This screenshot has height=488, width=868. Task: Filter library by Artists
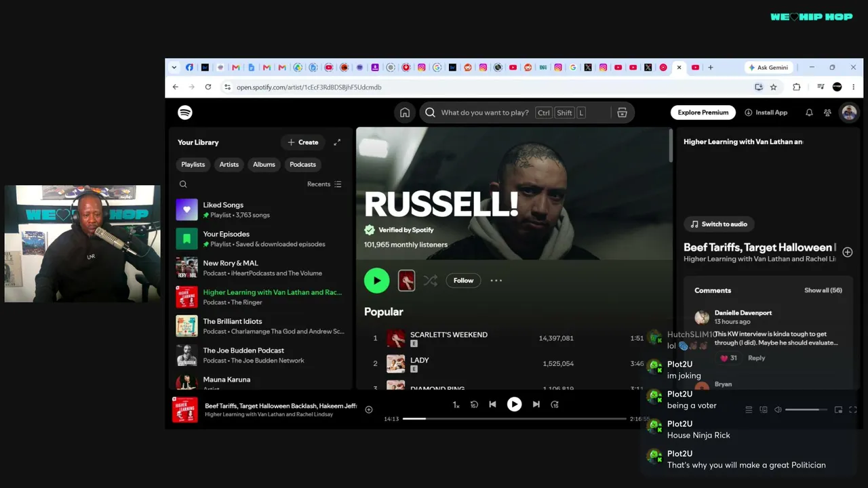pyautogui.click(x=229, y=165)
